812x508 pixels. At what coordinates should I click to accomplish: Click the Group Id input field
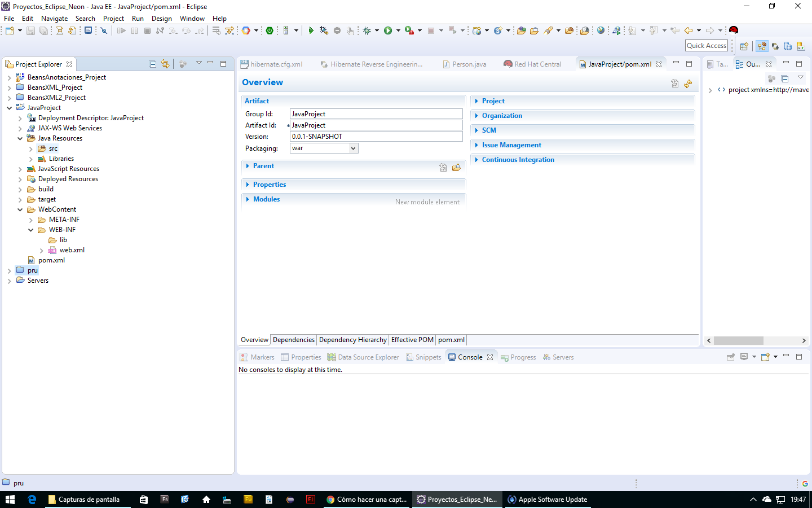point(376,114)
